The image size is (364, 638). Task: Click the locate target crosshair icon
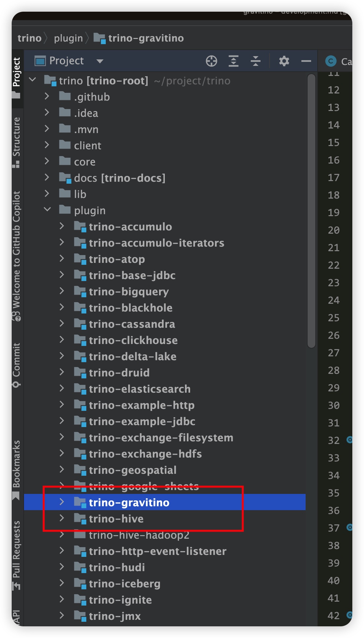point(211,61)
